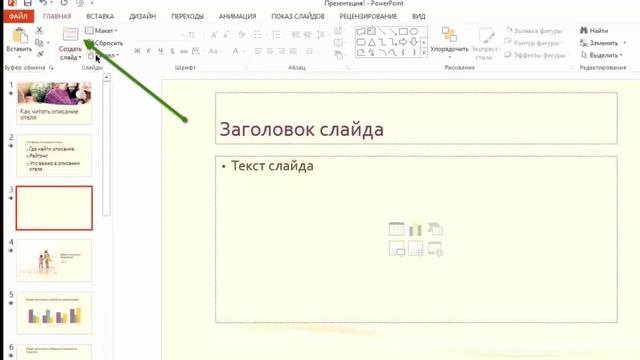This screenshot has width=640, height=360.
Task: Click the Вставить paste icon
Action: tap(19, 36)
